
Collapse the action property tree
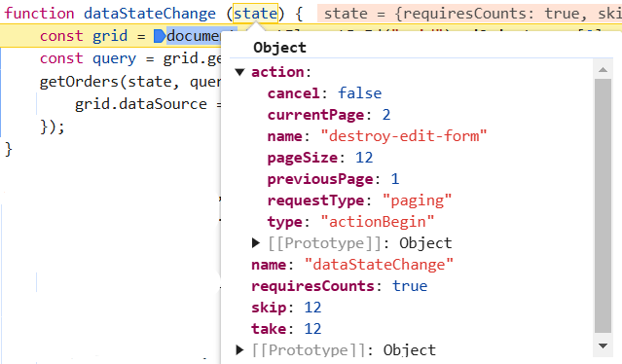point(239,72)
